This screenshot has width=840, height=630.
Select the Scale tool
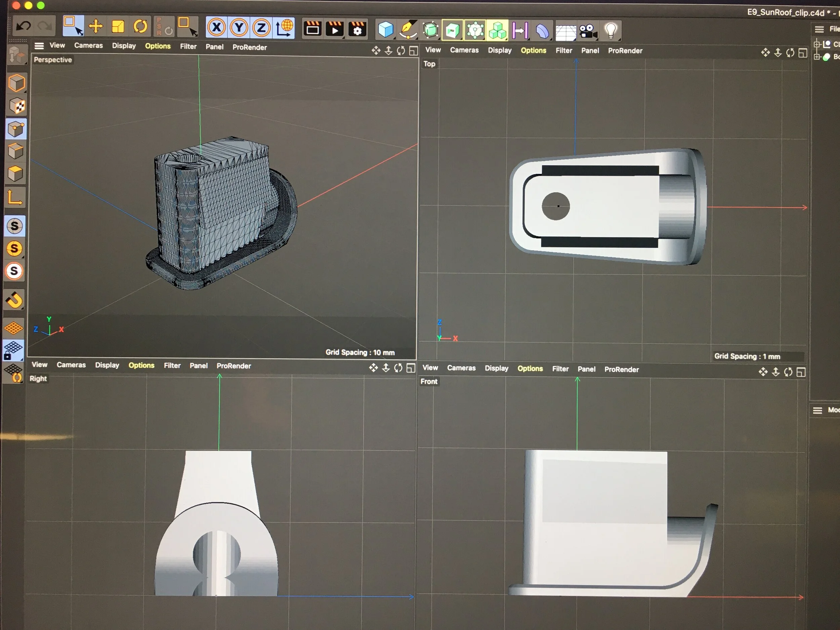click(x=118, y=27)
